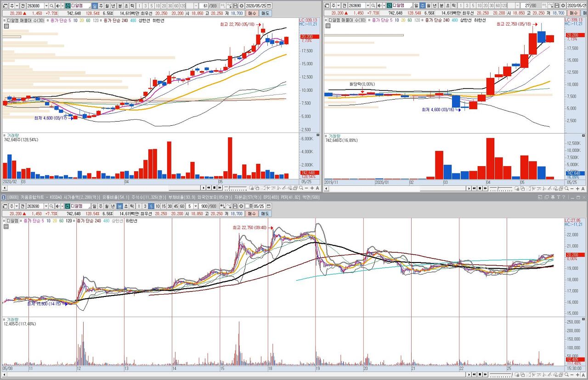This screenshot has height=380, width=588.
Task: Select minute '분' period in bottom chart
Action: pos(120,206)
